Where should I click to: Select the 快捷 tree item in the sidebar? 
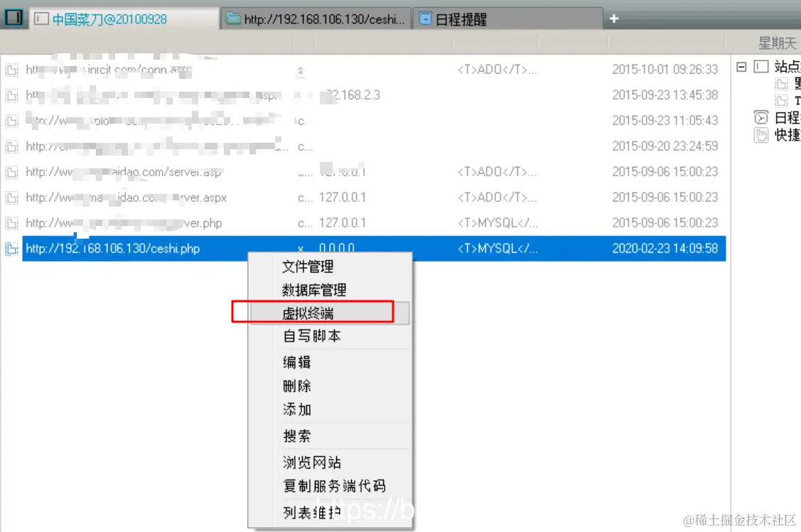coord(787,135)
